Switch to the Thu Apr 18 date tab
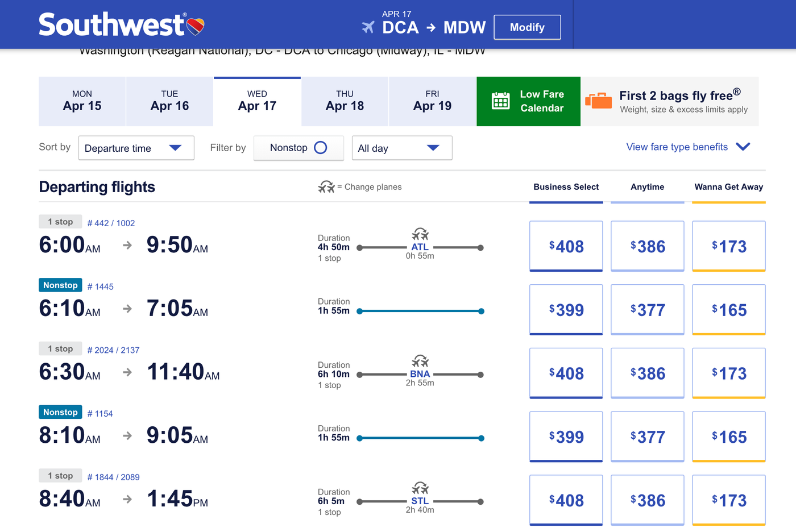Image resolution: width=796 pixels, height=532 pixels. tap(345, 101)
